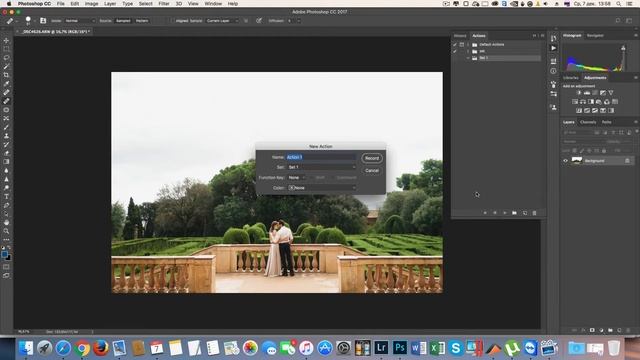
Task: Open the Mode dropdown in options bar
Action: click(x=80, y=21)
